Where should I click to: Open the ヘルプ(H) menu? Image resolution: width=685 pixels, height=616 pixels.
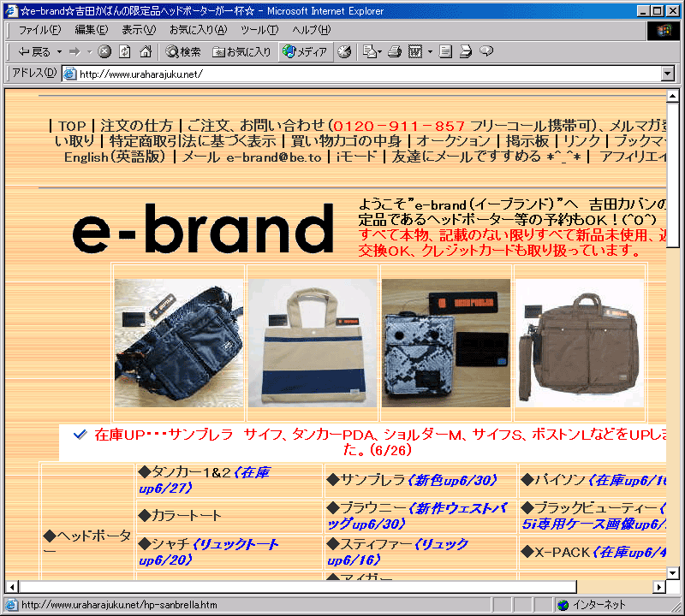(x=312, y=30)
